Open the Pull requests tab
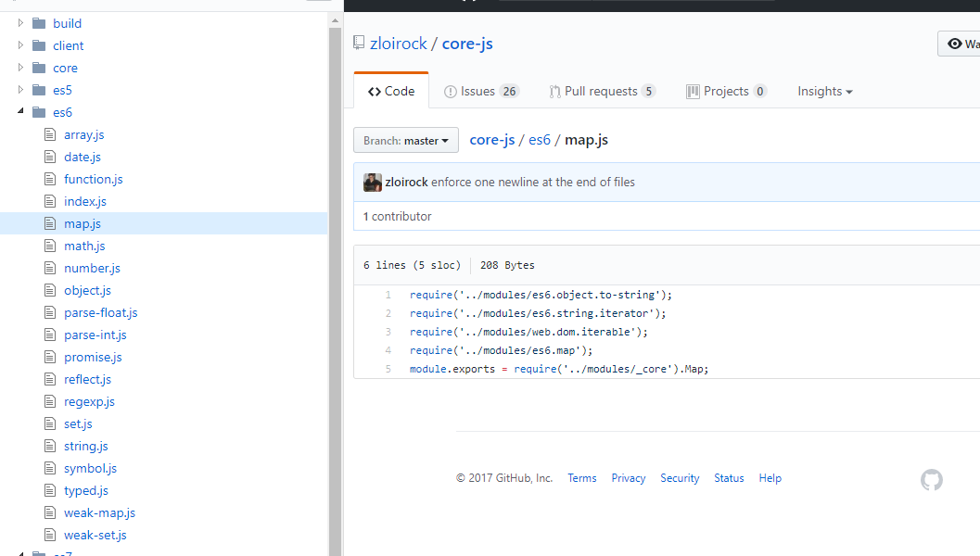The height and width of the screenshot is (556, 980). (602, 91)
